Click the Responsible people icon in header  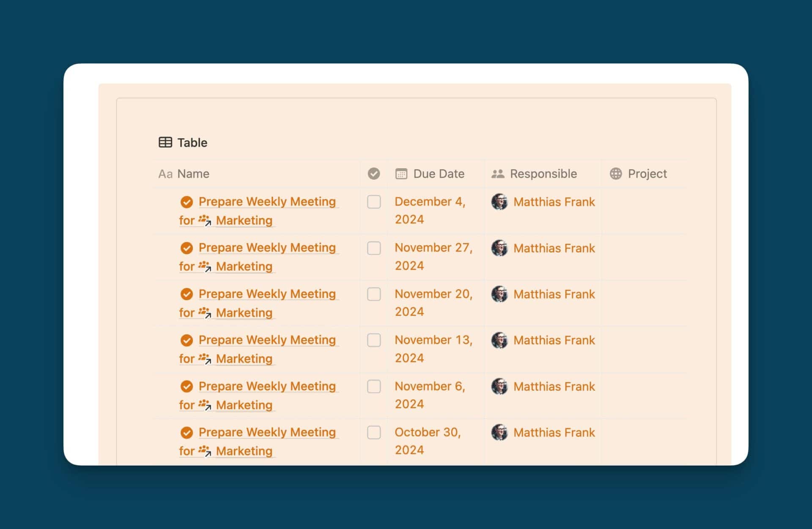coord(498,174)
